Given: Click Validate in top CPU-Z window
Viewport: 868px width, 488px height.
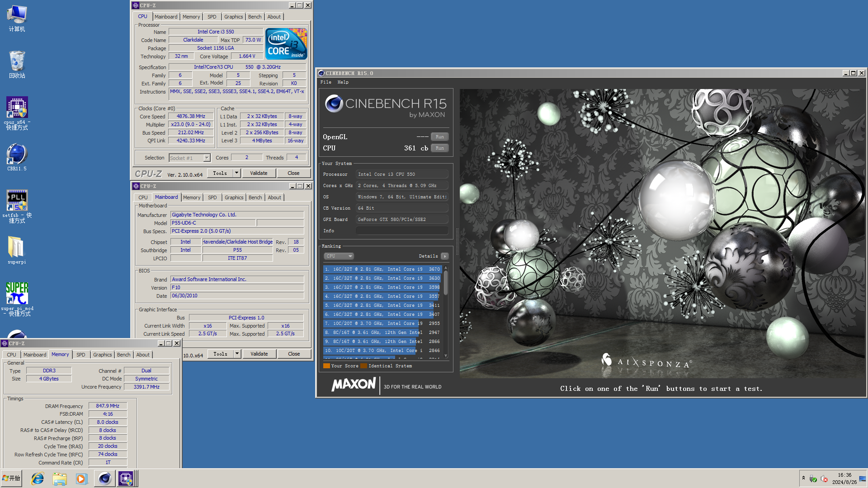Looking at the screenshot, I should pyautogui.click(x=259, y=173).
